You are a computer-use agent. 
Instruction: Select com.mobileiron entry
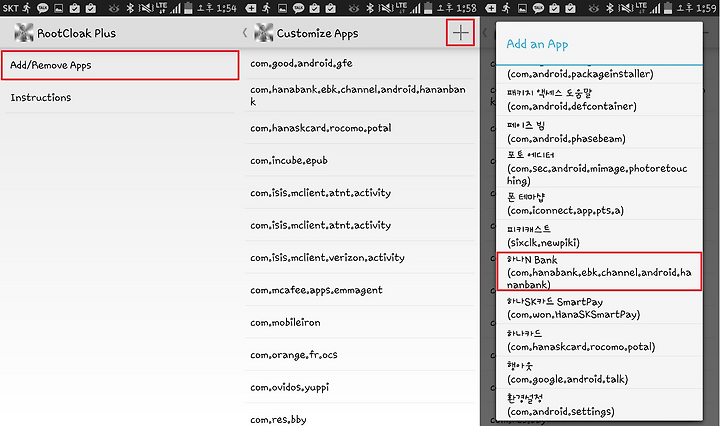pyautogui.click(x=360, y=323)
